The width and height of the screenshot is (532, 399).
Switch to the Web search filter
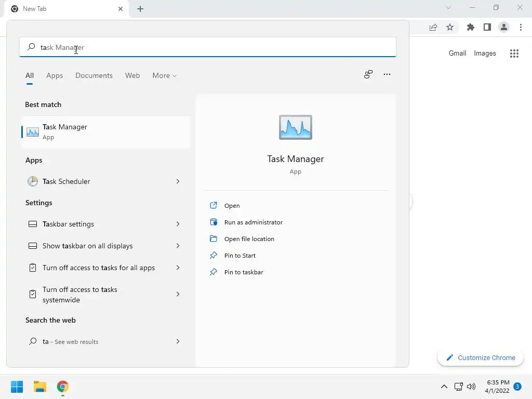point(132,75)
